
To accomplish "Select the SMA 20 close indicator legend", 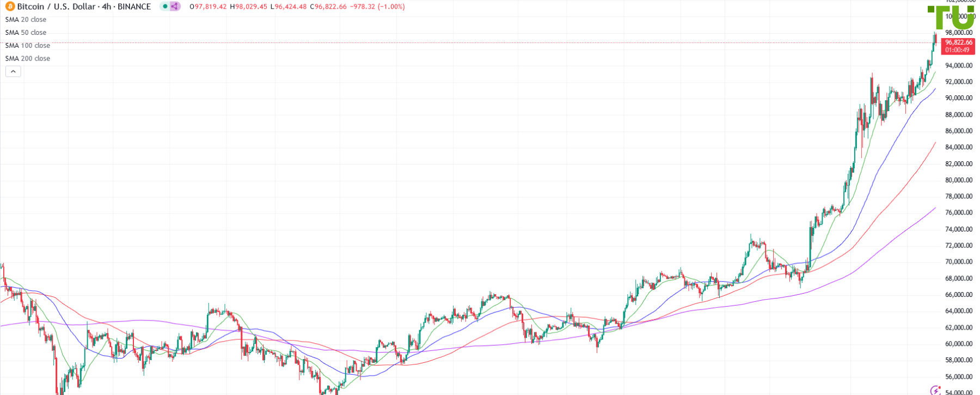I will click(x=26, y=20).
